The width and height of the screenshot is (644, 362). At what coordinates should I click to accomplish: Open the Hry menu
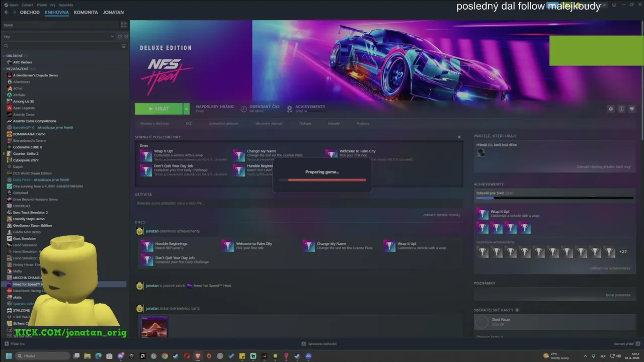point(52,5)
